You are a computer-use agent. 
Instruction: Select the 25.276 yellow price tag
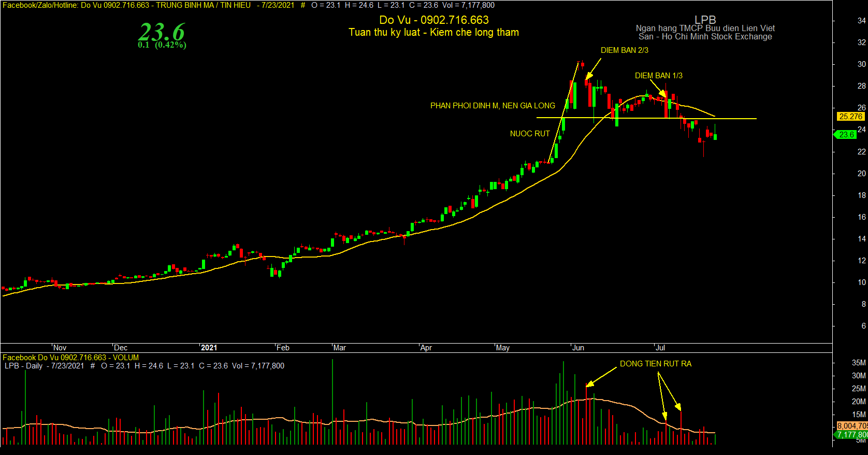click(x=850, y=117)
